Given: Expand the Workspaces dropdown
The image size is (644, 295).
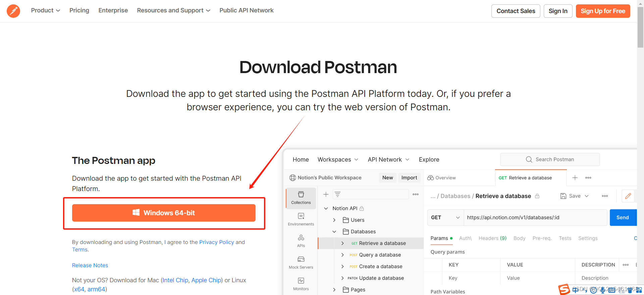Looking at the screenshot, I should [338, 160].
